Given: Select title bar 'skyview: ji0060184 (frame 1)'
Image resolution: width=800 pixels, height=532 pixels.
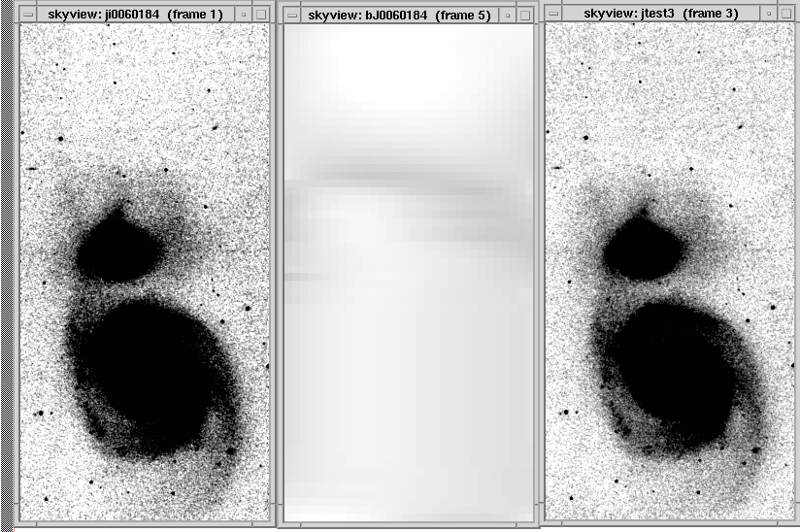Looking at the screenshot, I should [136, 15].
